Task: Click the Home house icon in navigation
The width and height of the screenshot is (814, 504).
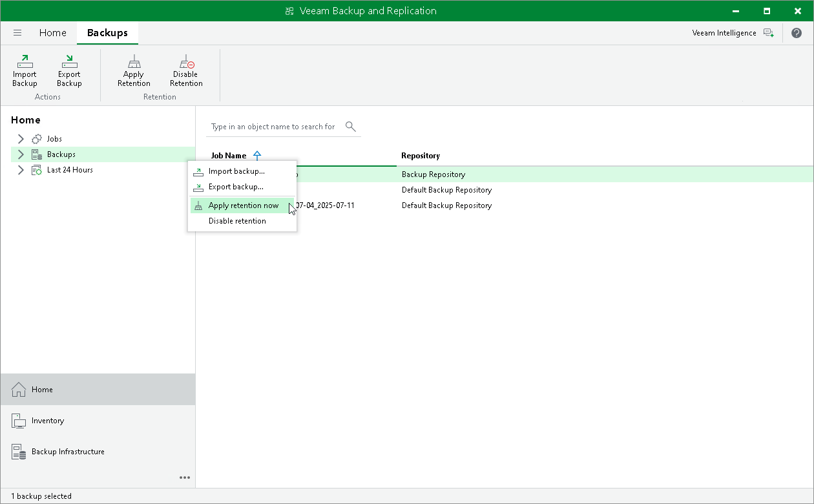Action: [19, 390]
